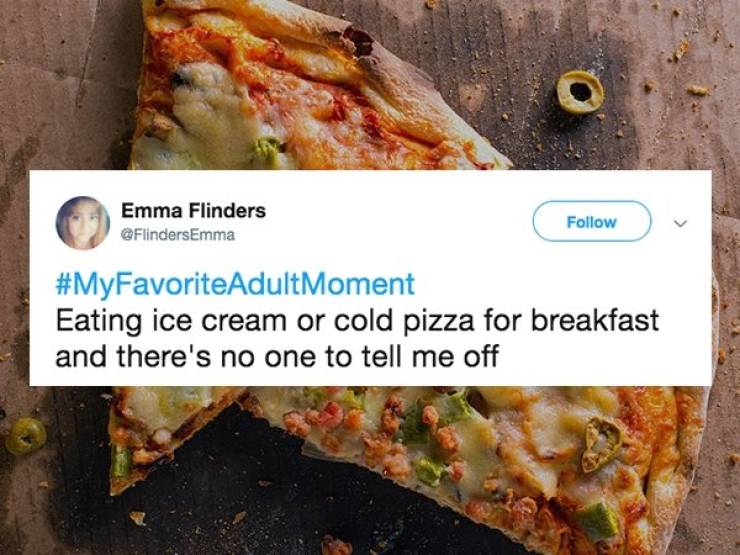Click the Follow button
740x555 pixels.
pos(592,221)
